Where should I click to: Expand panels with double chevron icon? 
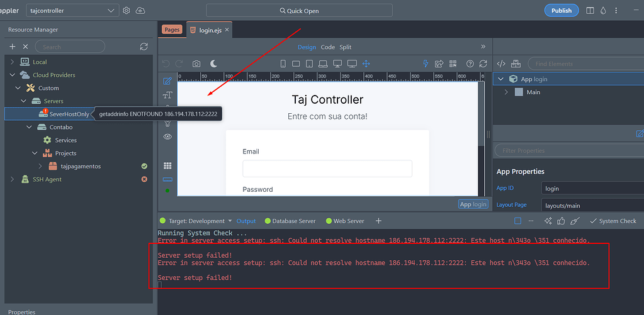483,47
